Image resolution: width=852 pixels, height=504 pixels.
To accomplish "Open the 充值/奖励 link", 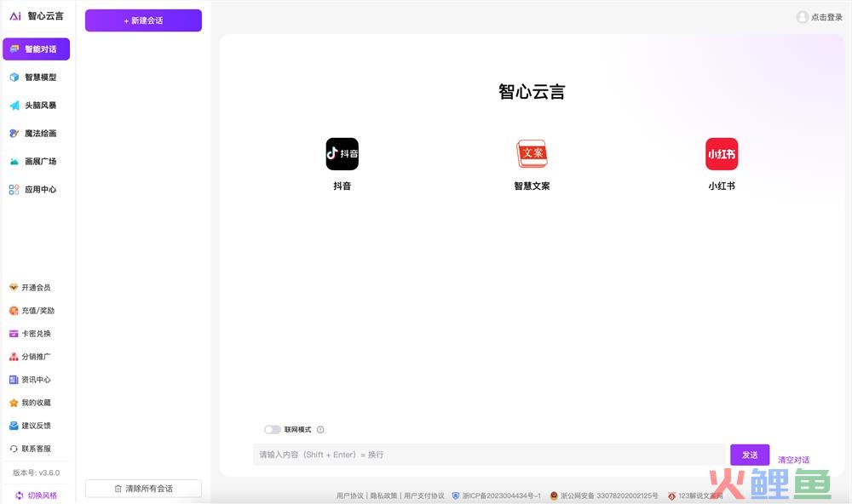I will pyautogui.click(x=38, y=311).
